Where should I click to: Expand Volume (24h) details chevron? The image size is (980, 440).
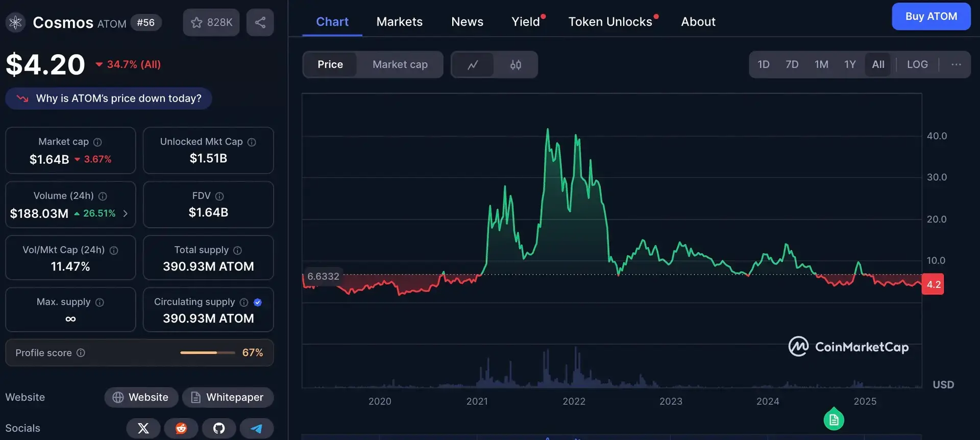coord(126,213)
